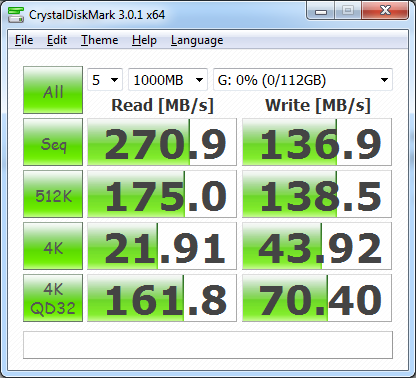The height and width of the screenshot is (378, 416).
Task: Start the 4K QD32 benchmark test
Action: [x=53, y=298]
